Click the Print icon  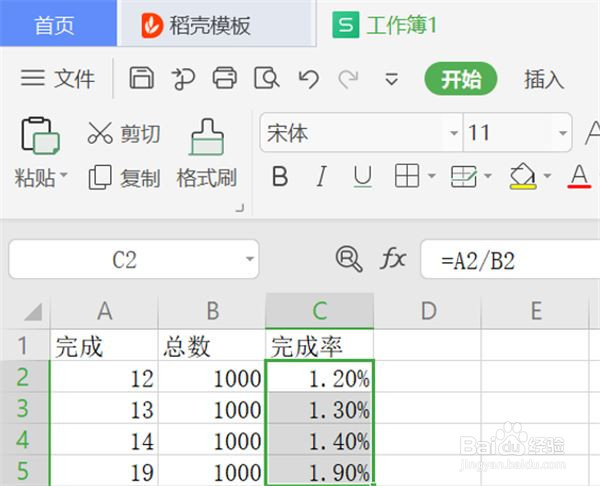coord(225,78)
